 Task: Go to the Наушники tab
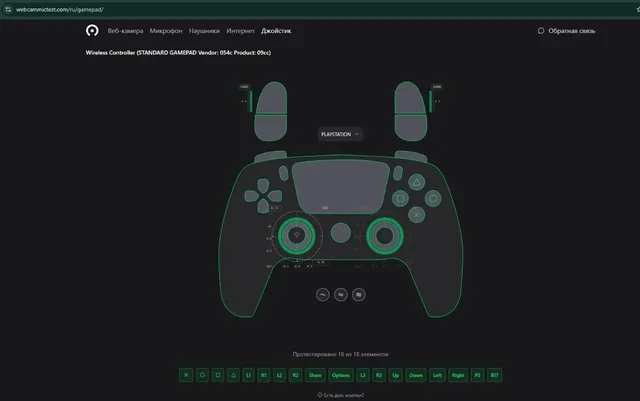pyautogui.click(x=204, y=31)
